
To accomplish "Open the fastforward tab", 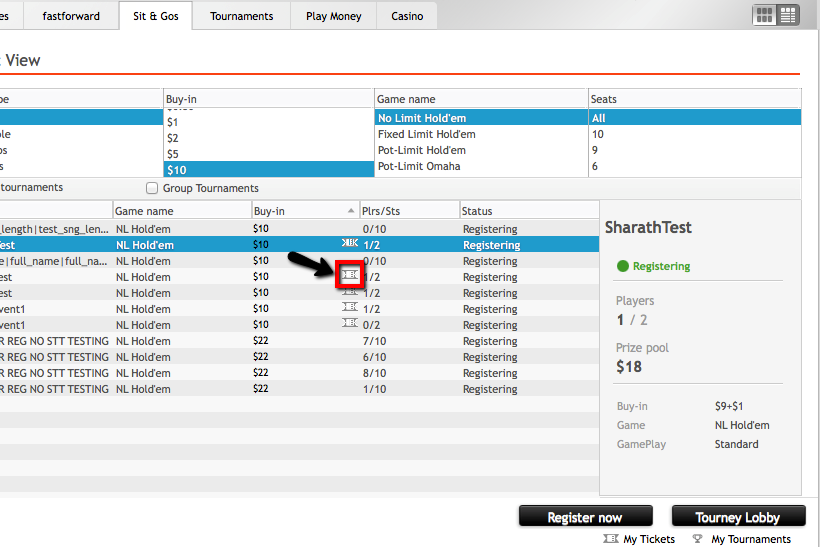I will [71, 16].
